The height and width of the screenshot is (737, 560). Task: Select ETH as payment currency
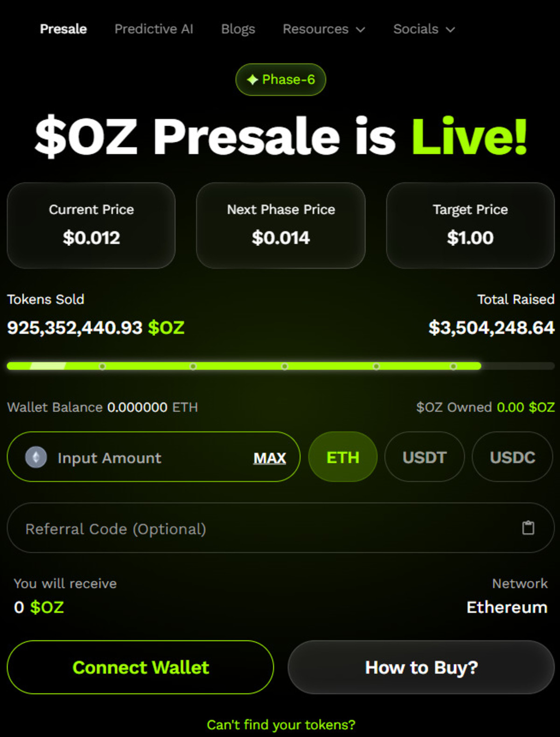pyautogui.click(x=343, y=457)
